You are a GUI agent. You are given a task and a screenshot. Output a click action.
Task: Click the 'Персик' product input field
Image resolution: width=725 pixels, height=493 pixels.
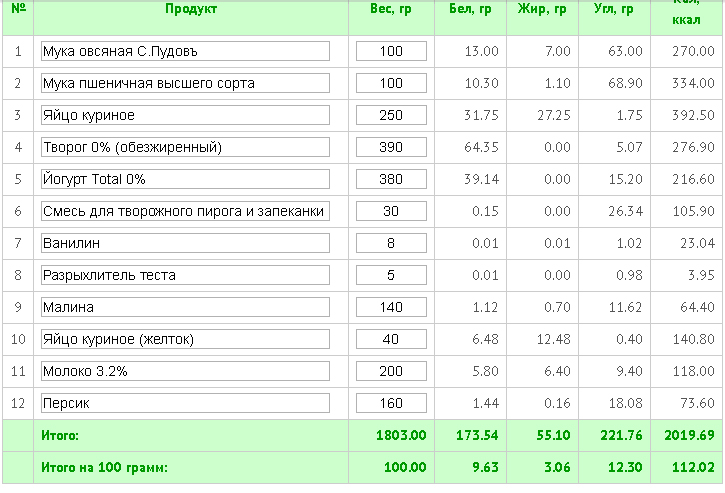pyautogui.click(x=185, y=403)
